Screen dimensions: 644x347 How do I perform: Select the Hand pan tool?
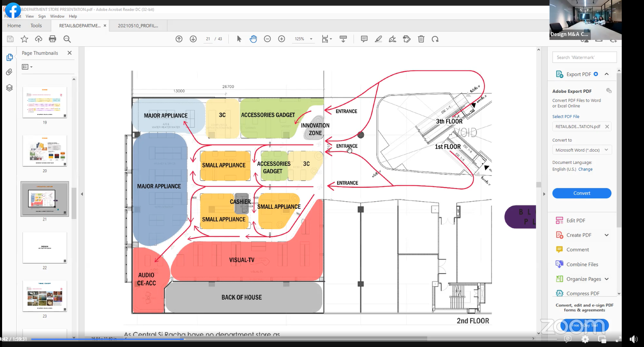coord(253,39)
